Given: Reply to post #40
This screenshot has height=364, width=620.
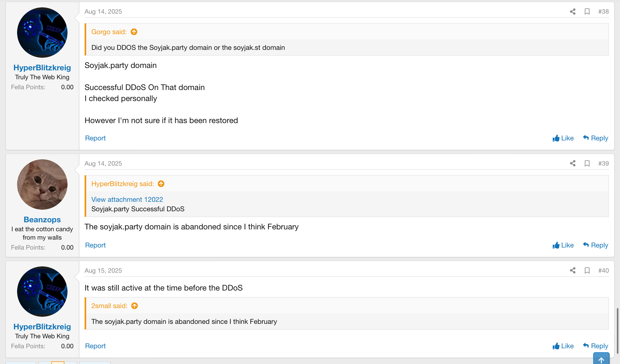Looking at the screenshot, I should coord(596,346).
